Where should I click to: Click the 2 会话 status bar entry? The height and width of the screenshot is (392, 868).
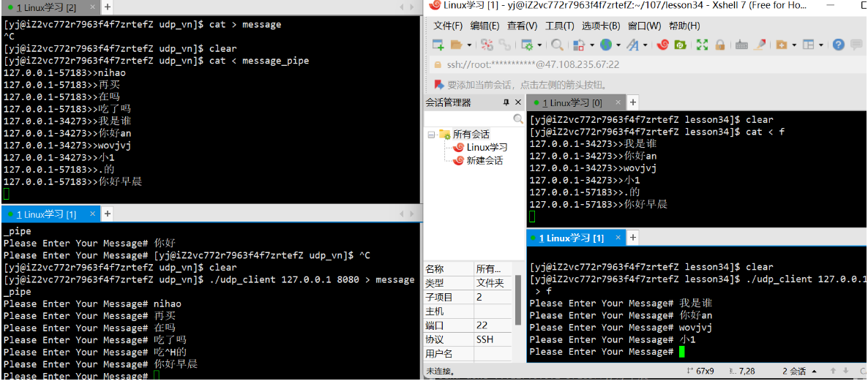click(x=794, y=372)
